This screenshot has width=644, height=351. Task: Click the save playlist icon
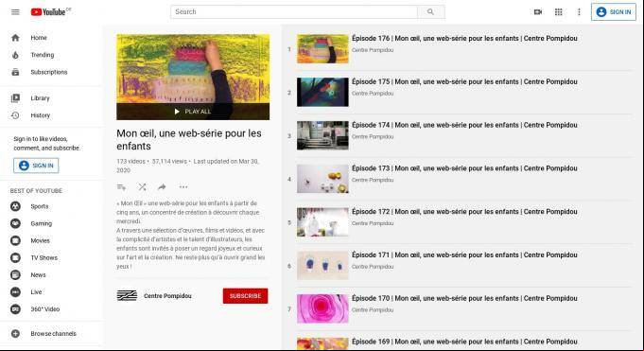[121, 187]
